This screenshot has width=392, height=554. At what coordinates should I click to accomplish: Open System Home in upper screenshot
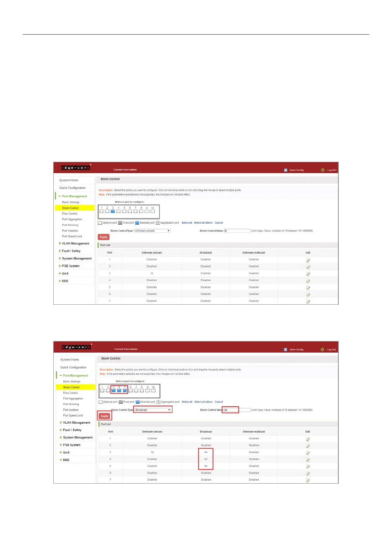[x=69, y=180]
